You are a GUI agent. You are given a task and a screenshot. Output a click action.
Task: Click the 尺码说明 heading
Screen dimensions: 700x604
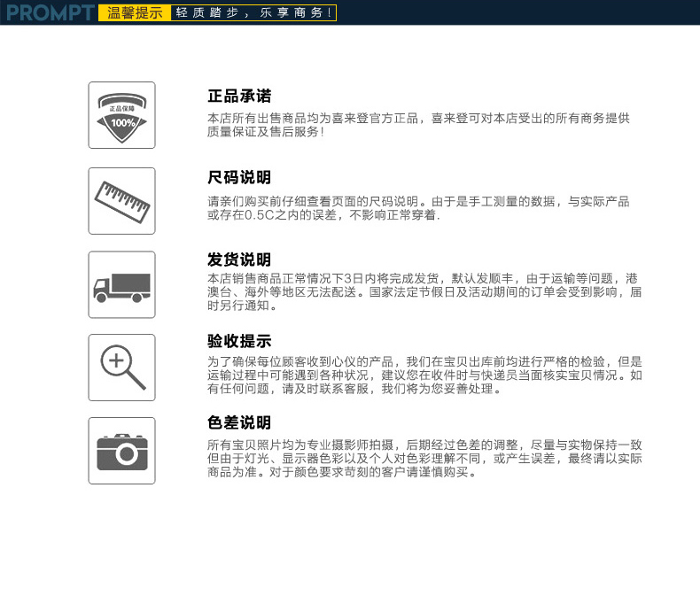tap(239, 178)
